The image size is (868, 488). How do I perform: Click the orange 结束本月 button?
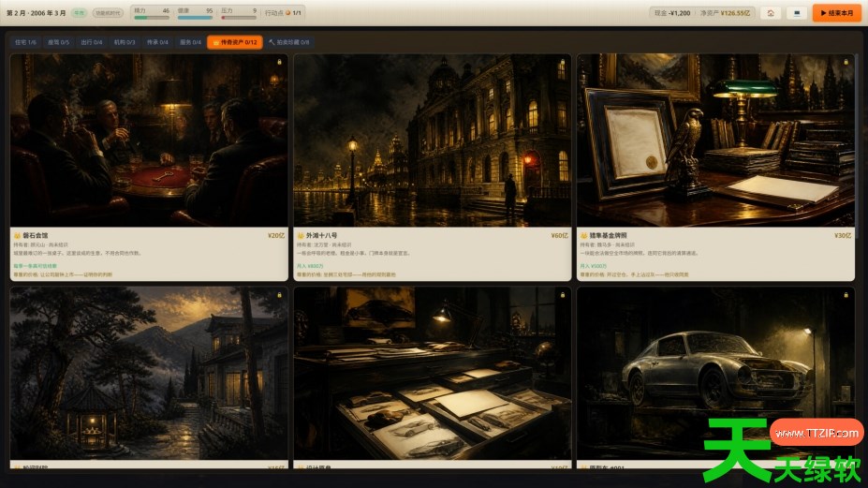(836, 13)
